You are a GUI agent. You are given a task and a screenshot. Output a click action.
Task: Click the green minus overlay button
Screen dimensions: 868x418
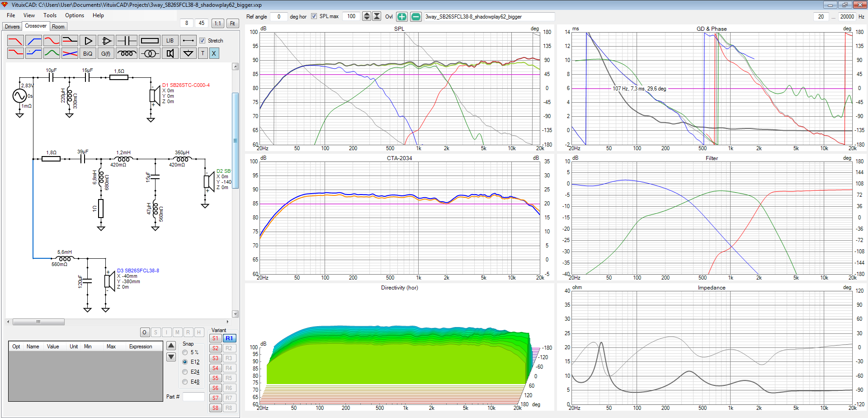tap(416, 17)
